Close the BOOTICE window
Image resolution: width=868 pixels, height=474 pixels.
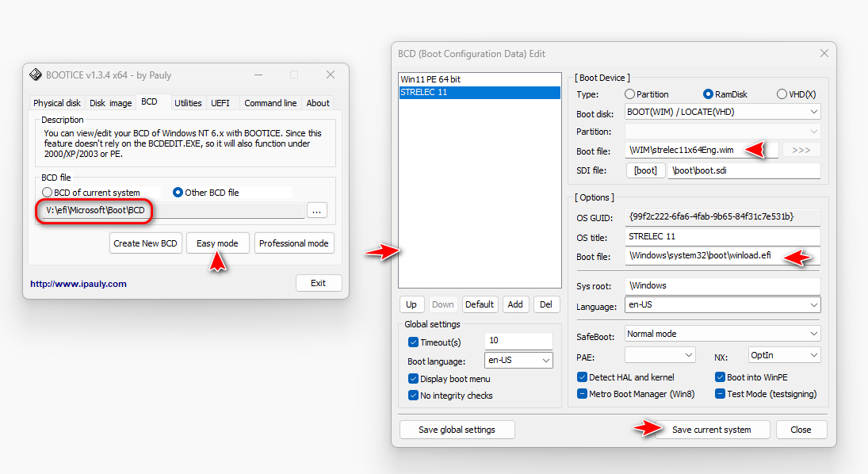pyautogui.click(x=331, y=75)
